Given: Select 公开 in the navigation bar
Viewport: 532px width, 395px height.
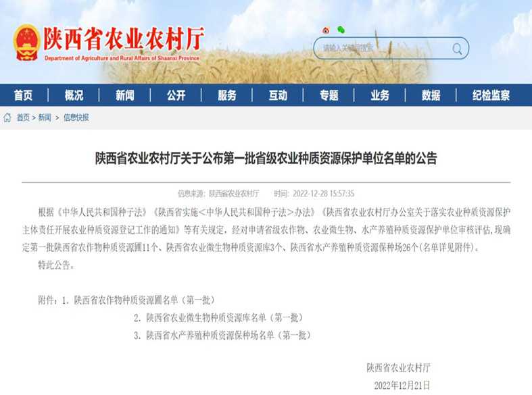Looking at the screenshot, I should click(x=176, y=95).
